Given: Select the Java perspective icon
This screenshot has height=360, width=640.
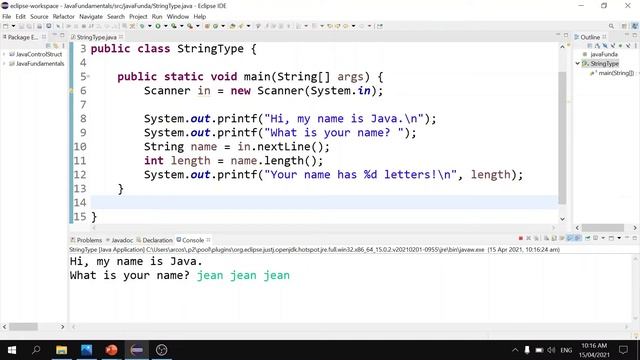Looking at the screenshot, I should coord(635,26).
